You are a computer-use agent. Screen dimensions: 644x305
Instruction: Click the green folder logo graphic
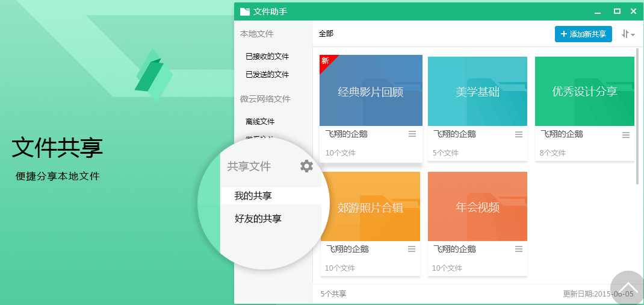[153, 75]
